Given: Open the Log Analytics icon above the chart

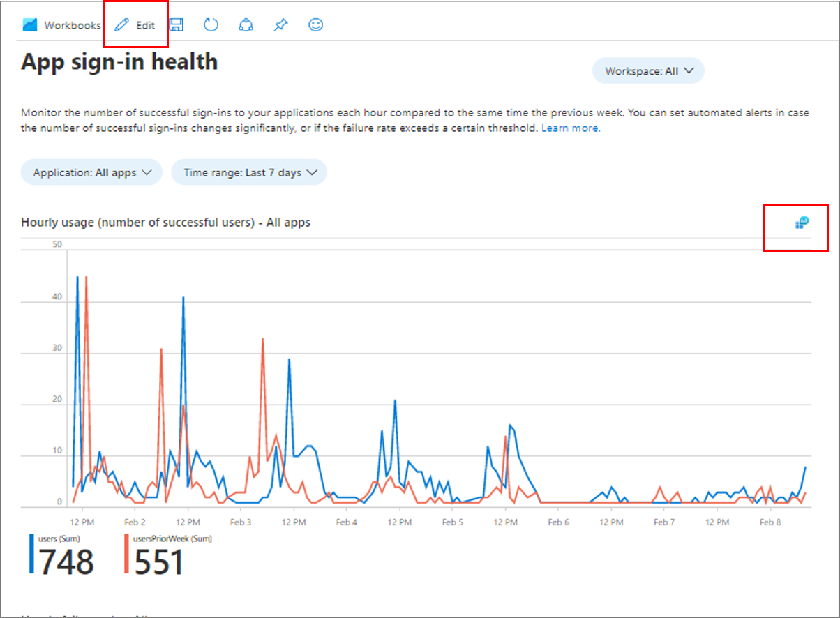Looking at the screenshot, I should pyautogui.click(x=802, y=223).
